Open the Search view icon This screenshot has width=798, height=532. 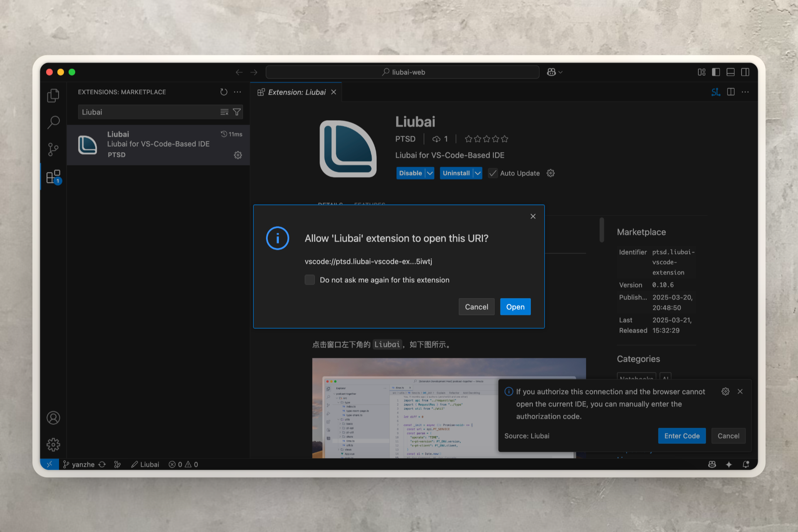point(53,122)
